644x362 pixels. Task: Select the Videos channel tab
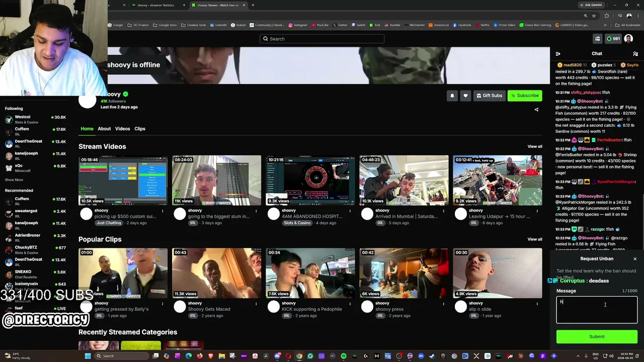122,129
